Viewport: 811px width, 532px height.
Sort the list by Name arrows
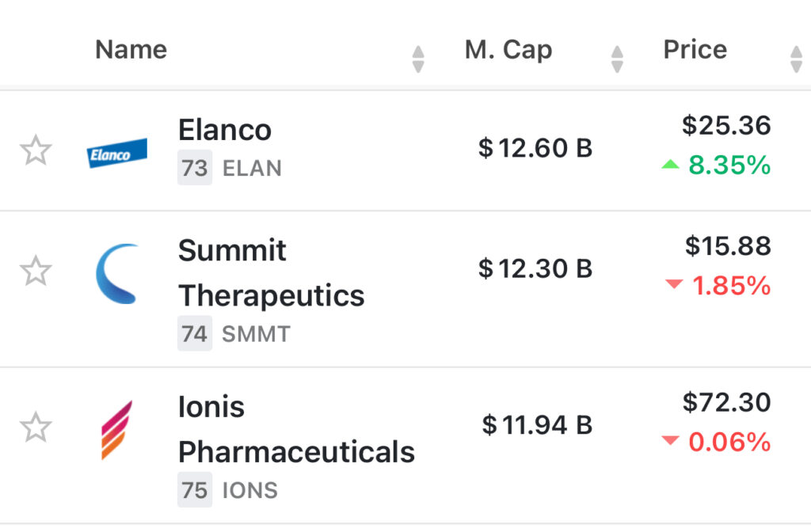tap(418, 59)
